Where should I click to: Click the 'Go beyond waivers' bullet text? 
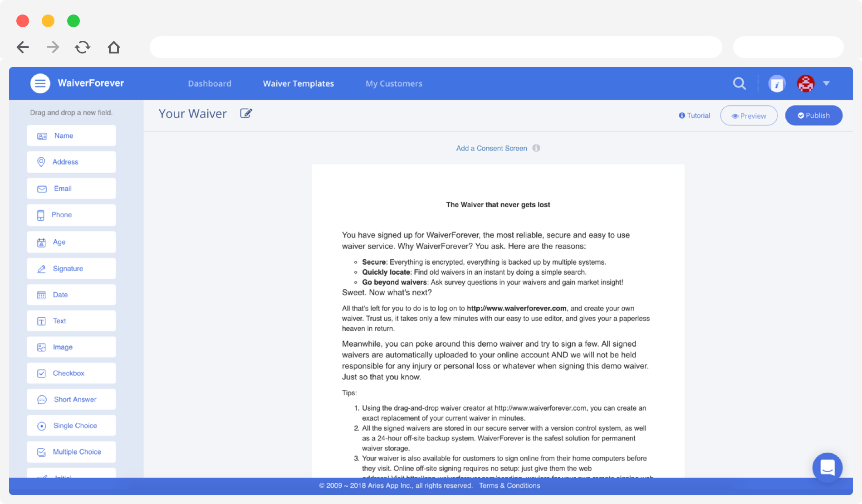tap(394, 282)
